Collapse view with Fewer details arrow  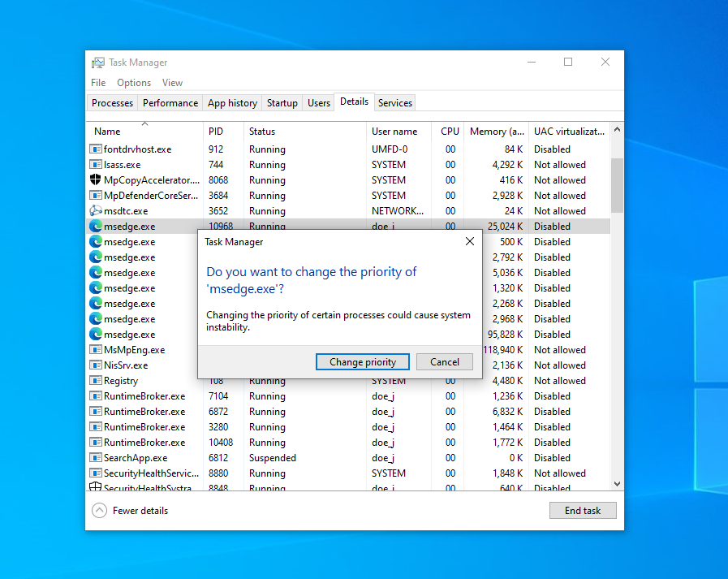[99, 510]
